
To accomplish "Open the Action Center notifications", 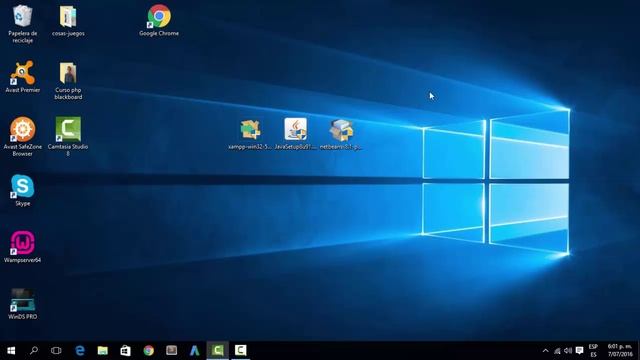I will [x=579, y=351].
